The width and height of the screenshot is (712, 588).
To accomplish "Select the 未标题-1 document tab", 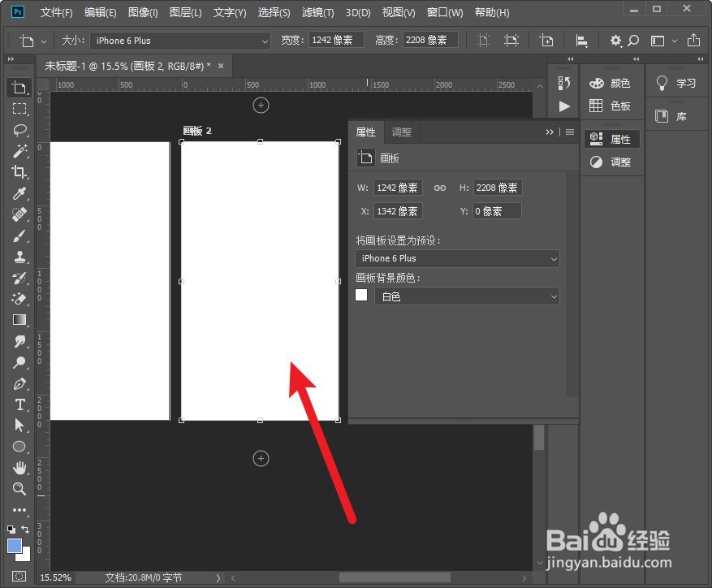I will (127, 66).
